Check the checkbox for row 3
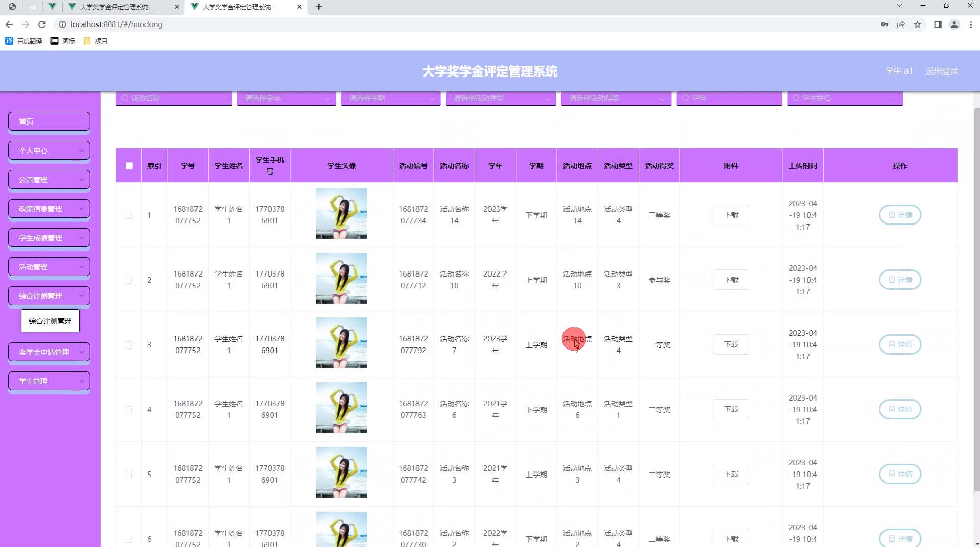 [128, 345]
